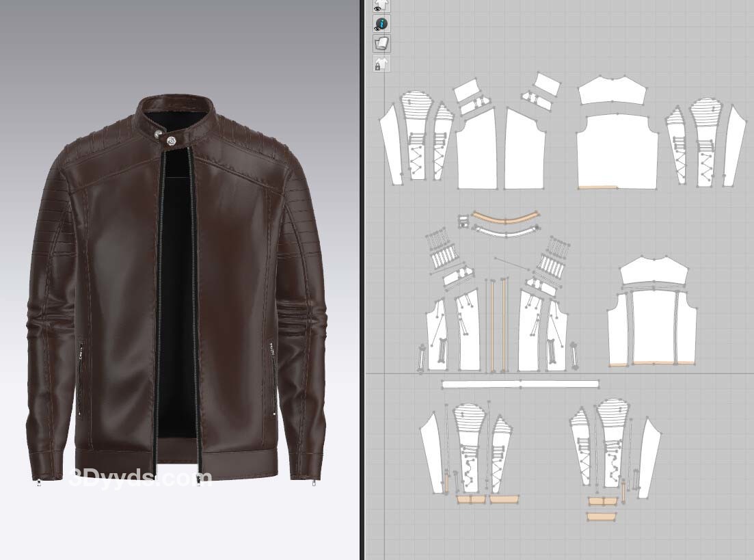
Task: Click the fabric surface display icon
Action: (x=381, y=44)
